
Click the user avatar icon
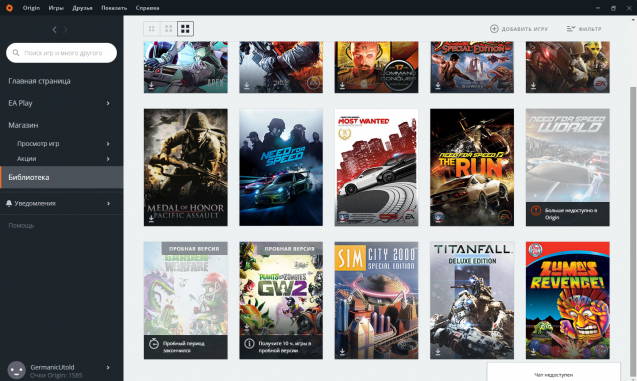click(x=17, y=370)
